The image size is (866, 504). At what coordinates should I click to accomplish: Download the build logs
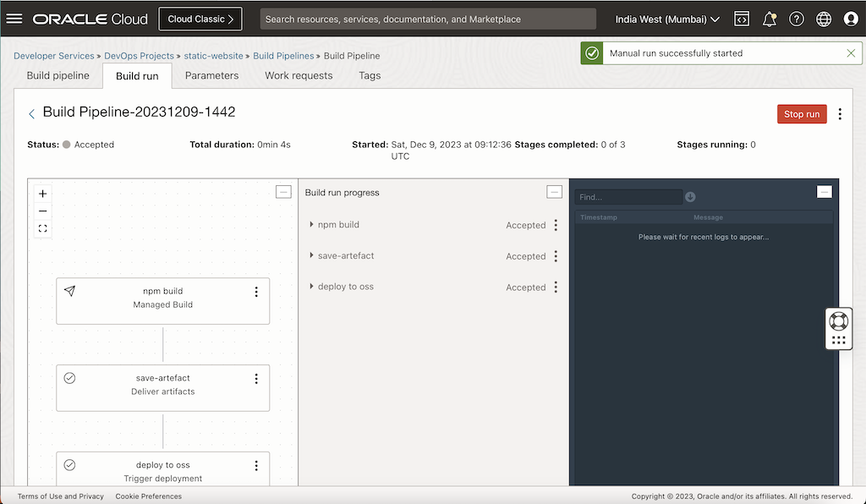(x=690, y=196)
